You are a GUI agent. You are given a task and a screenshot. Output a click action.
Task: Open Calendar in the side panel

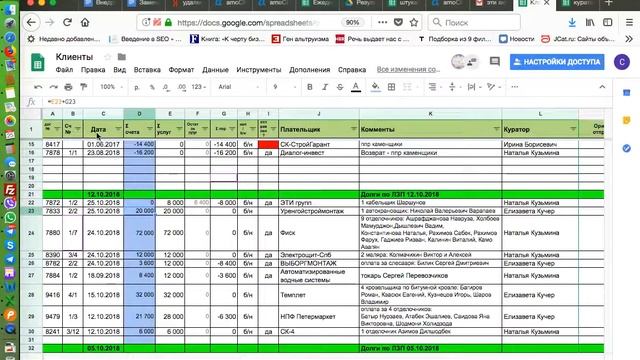tap(627, 93)
